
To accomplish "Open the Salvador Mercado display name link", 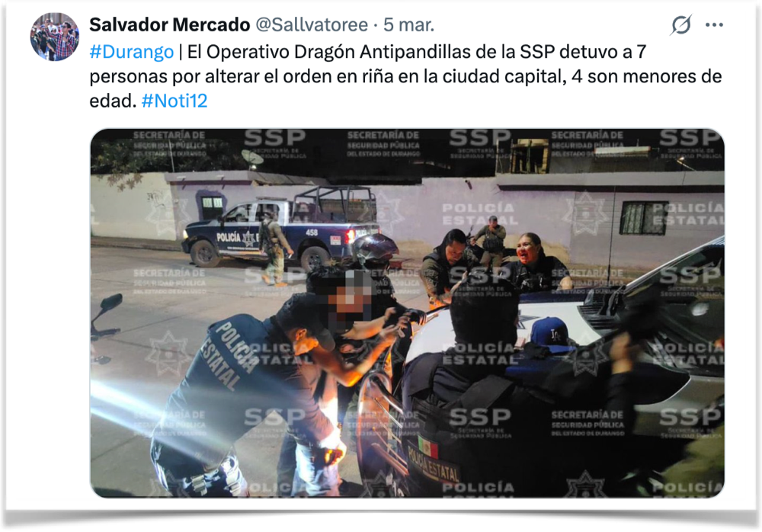I will tap(170, 24).
